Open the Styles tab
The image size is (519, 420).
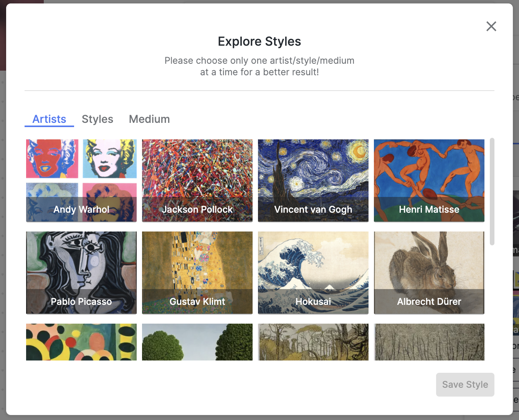click(x=98, y=119)
